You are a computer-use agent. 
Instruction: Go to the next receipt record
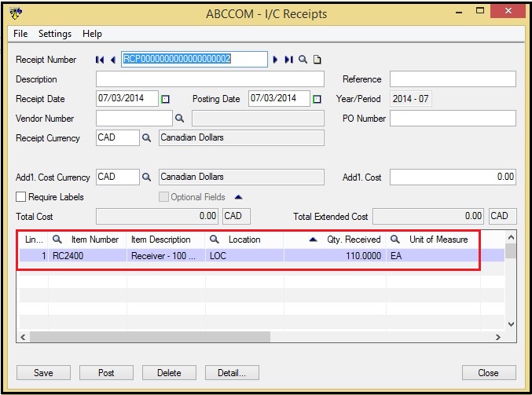275,60
